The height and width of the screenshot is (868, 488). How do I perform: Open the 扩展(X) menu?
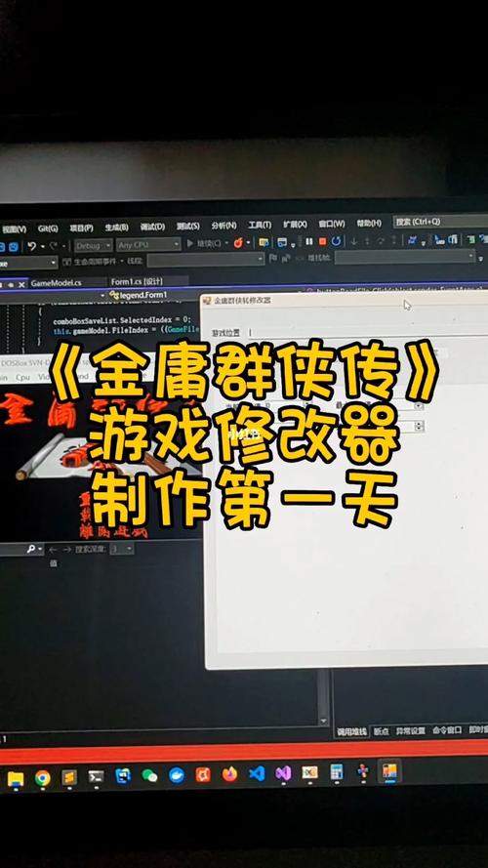coord(295,225)
